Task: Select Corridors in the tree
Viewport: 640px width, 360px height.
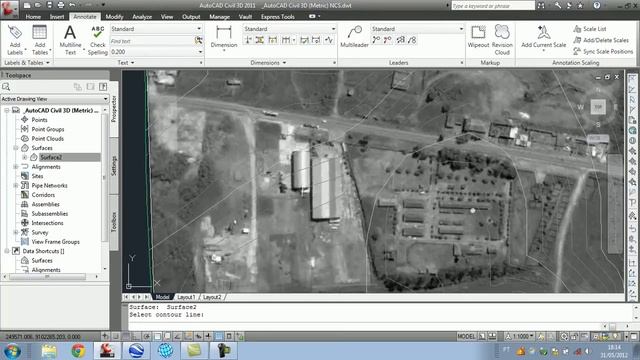Action: [43, 195]
